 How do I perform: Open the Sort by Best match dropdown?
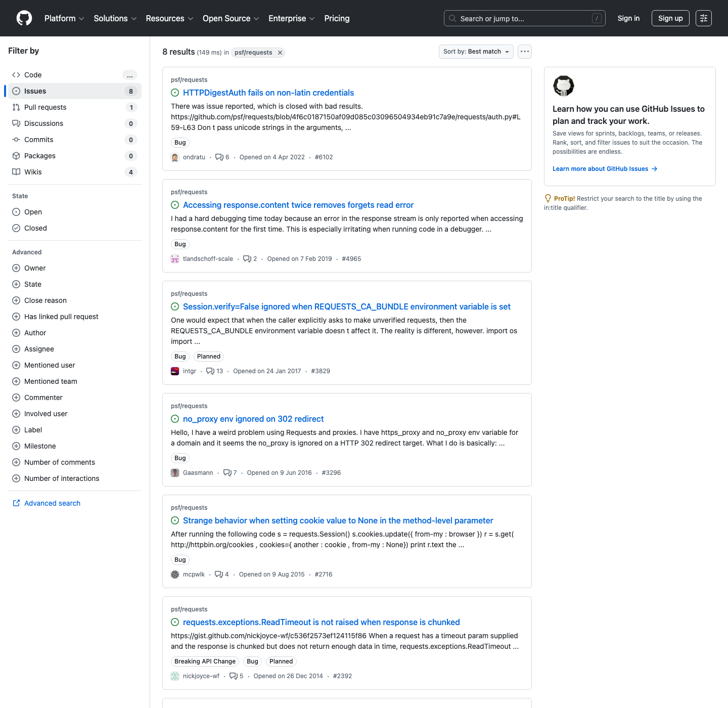coord(476,52)
